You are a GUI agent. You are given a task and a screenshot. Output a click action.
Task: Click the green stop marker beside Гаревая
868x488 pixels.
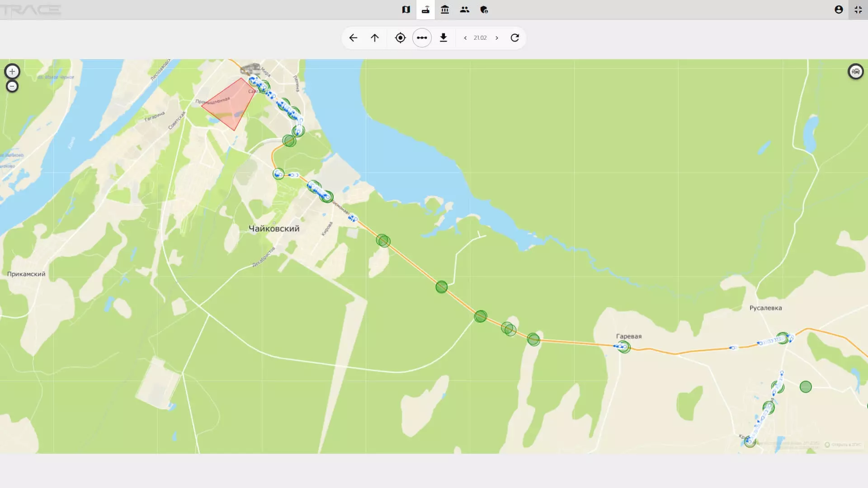(x=624, y=347)
